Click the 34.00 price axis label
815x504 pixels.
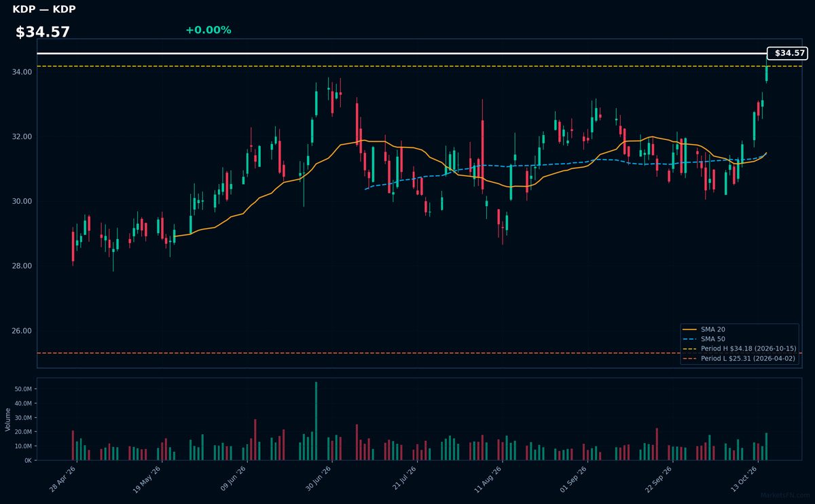coord(22,72)
